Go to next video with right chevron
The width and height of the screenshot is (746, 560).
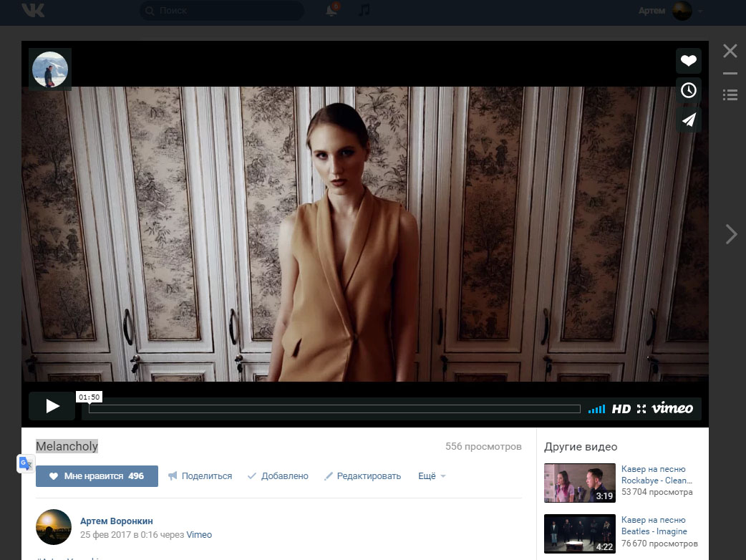731,234
